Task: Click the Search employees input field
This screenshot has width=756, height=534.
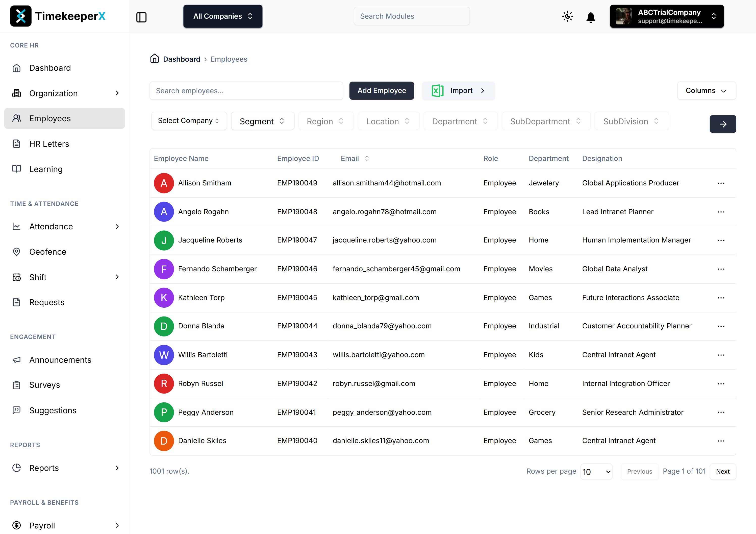Action: (x=246, y=91)
